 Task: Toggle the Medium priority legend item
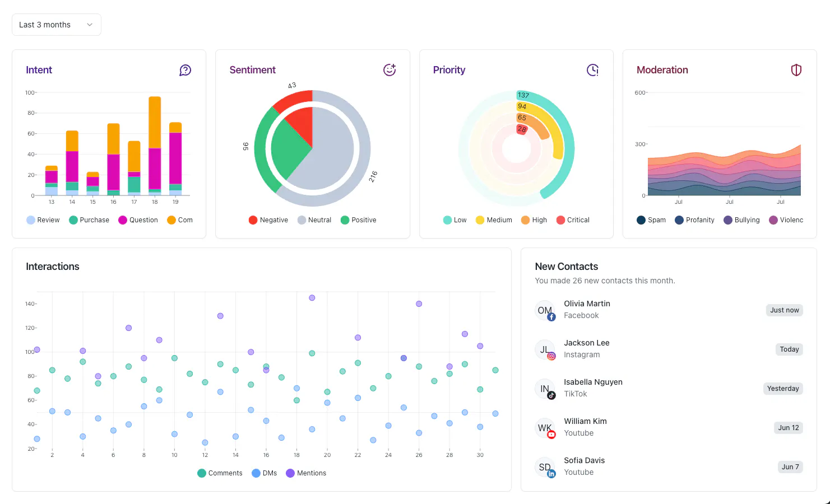[x=494, y=220]
